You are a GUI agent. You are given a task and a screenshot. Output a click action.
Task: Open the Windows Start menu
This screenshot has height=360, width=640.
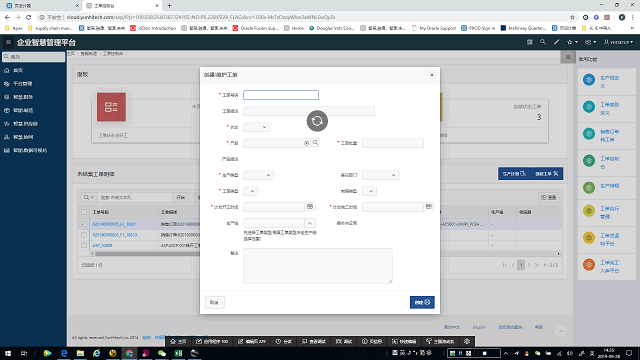coord(8,353)
